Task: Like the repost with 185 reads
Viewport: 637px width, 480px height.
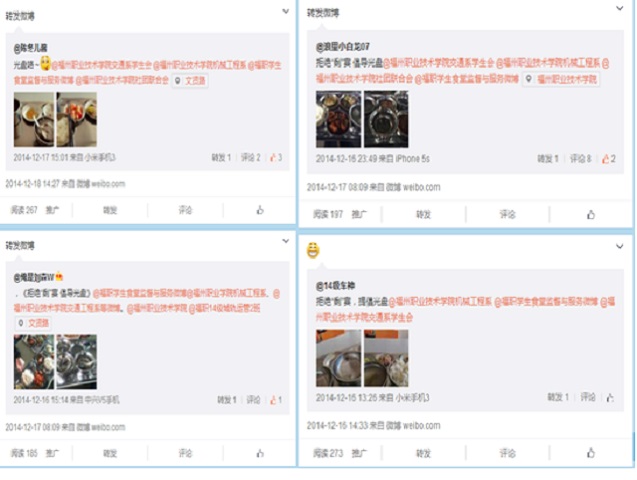Action: tap(260, 453)
